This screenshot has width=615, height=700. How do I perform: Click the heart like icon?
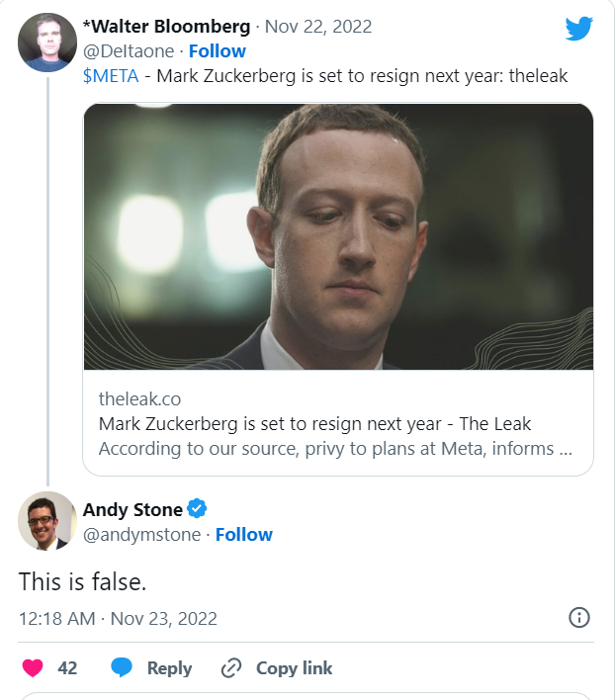click(33, 668)
